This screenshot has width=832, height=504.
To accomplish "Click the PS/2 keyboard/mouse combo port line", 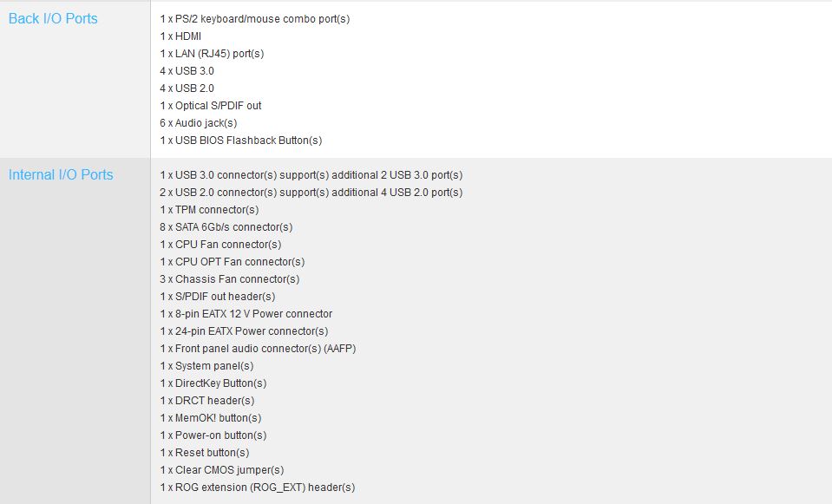I will (255, 18).
